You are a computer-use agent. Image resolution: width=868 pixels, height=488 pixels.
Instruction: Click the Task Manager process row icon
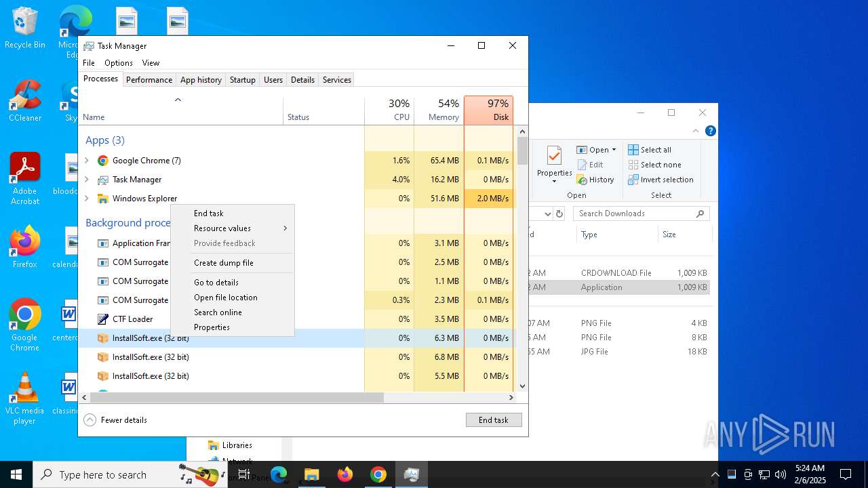click(x=103, y=180)
